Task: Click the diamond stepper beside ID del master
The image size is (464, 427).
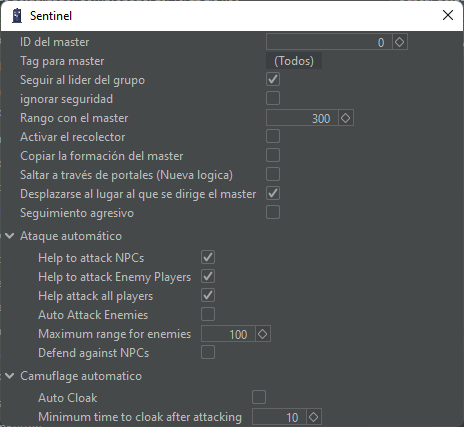Action: pyautogui.click(x=399, y=42)
